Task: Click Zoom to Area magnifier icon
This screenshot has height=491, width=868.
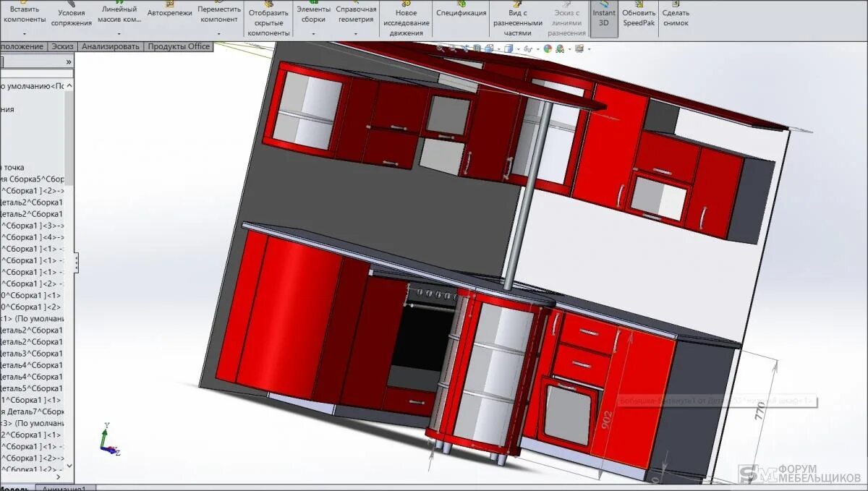Action: point(452,48)
